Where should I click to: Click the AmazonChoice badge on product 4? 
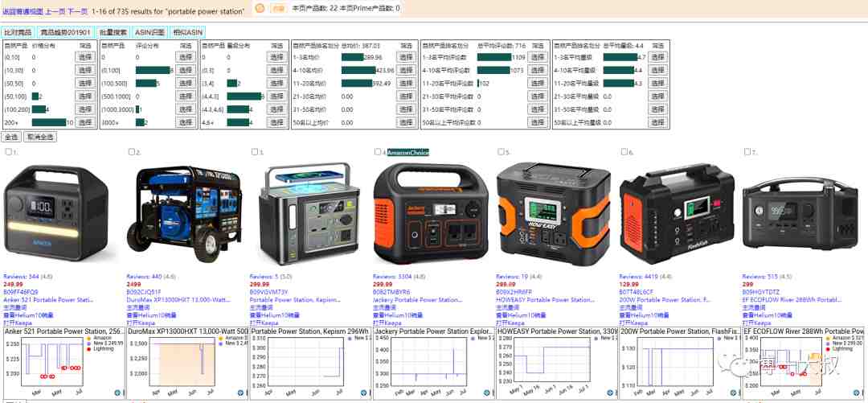[x=408, y=152]
